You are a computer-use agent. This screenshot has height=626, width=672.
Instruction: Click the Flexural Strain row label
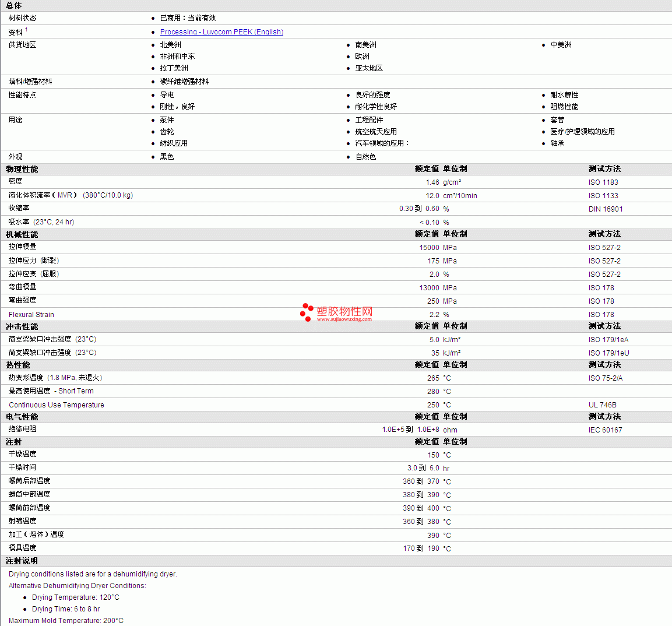31,315
